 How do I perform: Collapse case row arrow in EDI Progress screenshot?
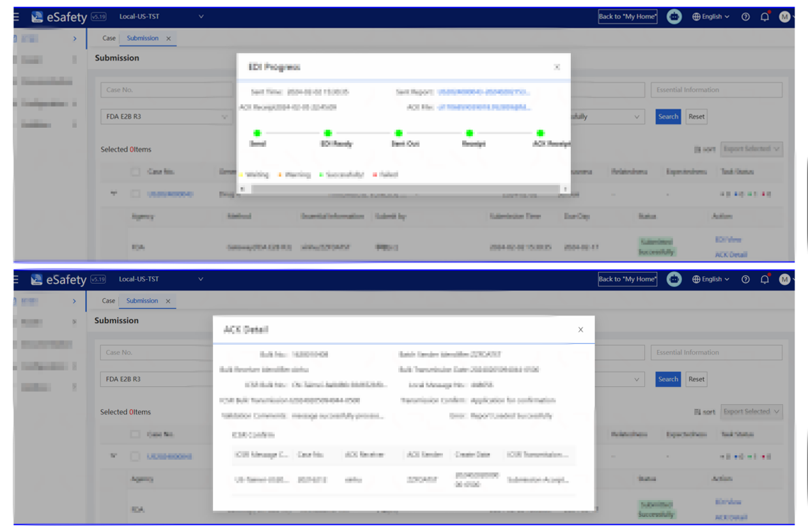click(x=114, y=194)
